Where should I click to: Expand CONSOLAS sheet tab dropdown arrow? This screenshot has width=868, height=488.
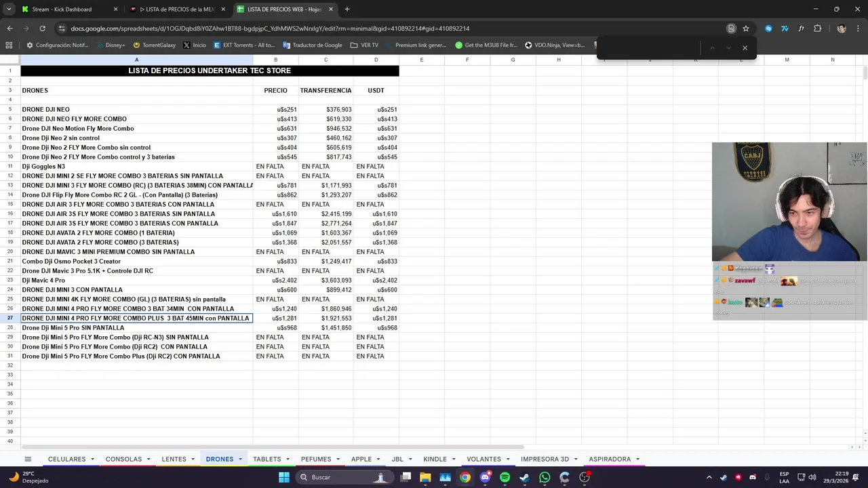pyautogui.click(x=149, y=460)
